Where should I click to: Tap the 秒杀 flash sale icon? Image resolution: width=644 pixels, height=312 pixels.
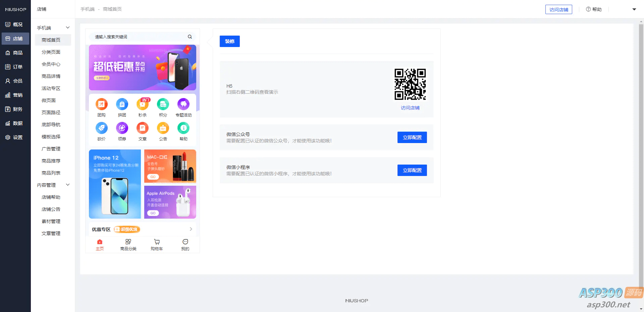pyautogui.click(x=143, y=104)
